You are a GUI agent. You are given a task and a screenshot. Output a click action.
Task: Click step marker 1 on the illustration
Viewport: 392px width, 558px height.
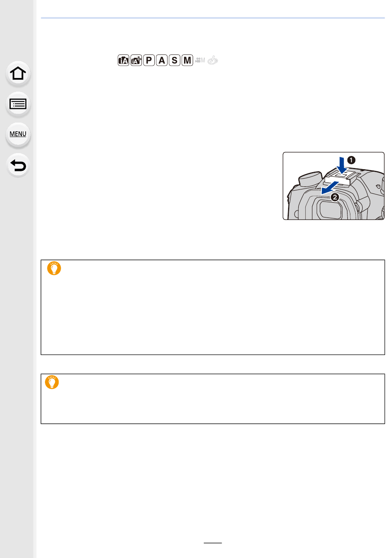pos(351,160)
